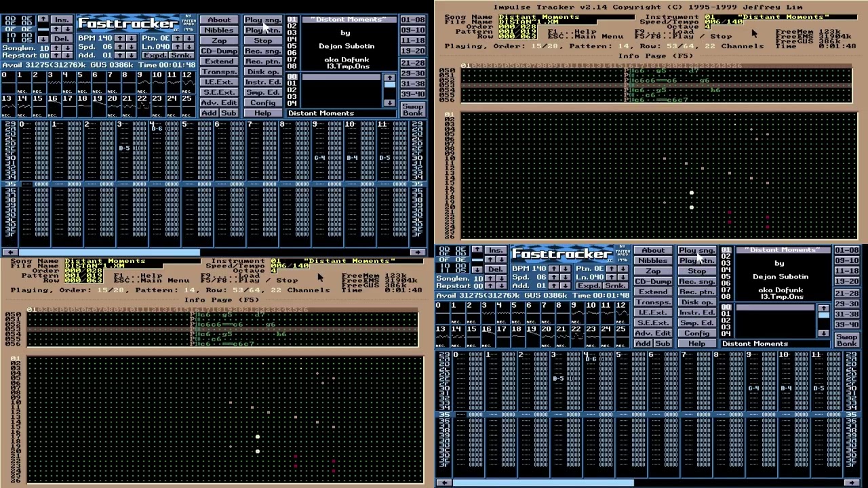Toggle channel 9 scope in upper FastTracker
The width and height of the screenshot is (868, 488).
click(144, 82)
